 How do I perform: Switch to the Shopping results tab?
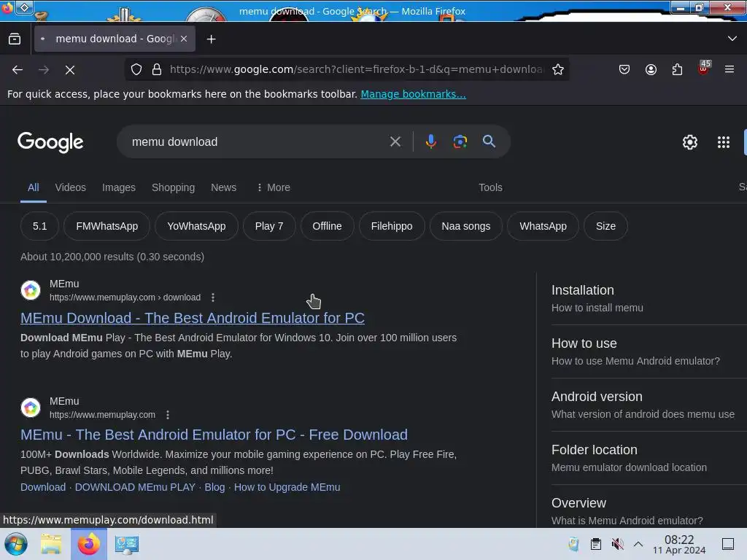(173, 187)
